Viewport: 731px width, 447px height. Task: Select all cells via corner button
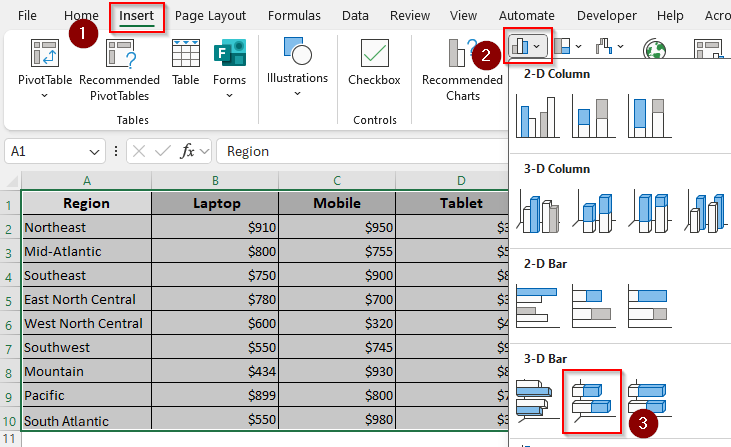(10, 180)
